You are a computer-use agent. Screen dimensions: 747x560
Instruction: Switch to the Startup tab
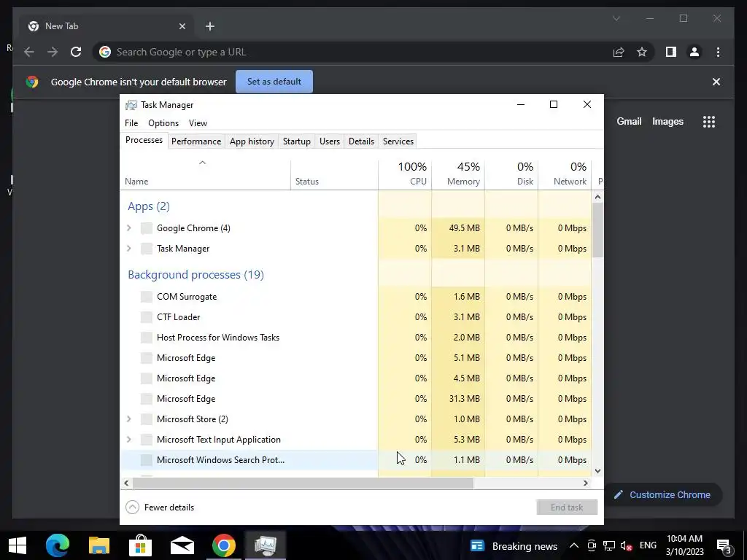point(297,141)
